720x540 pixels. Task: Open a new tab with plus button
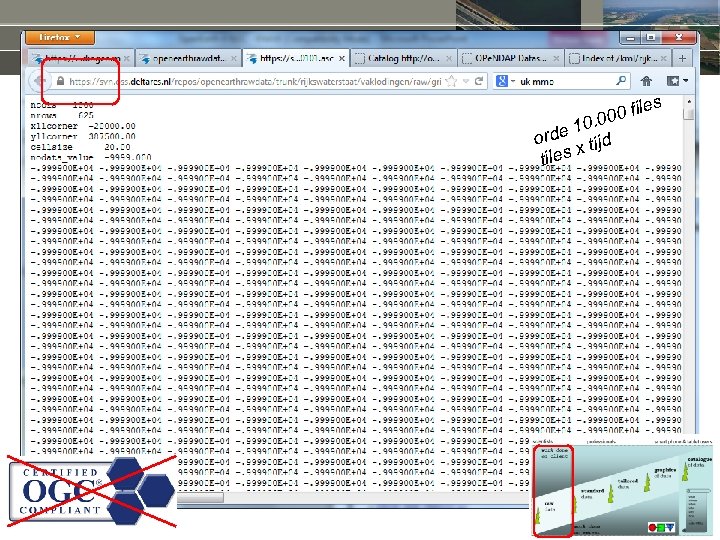tap(682, 58)
